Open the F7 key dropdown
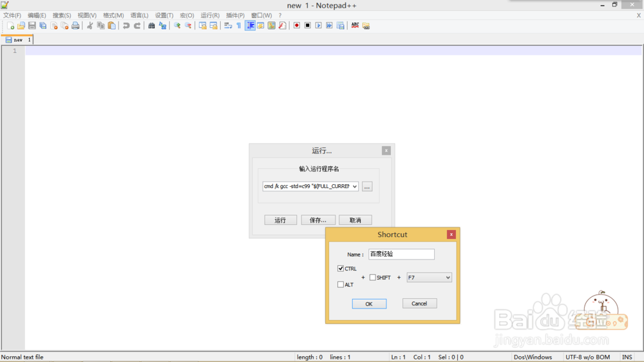Screen dimensions: 644x362 click(x=429, y=278)
